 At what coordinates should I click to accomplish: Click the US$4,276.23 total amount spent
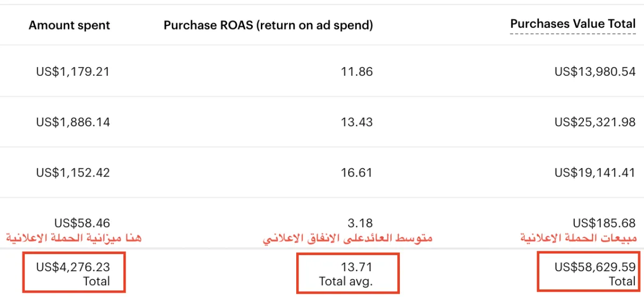click(x=74, y=273)
